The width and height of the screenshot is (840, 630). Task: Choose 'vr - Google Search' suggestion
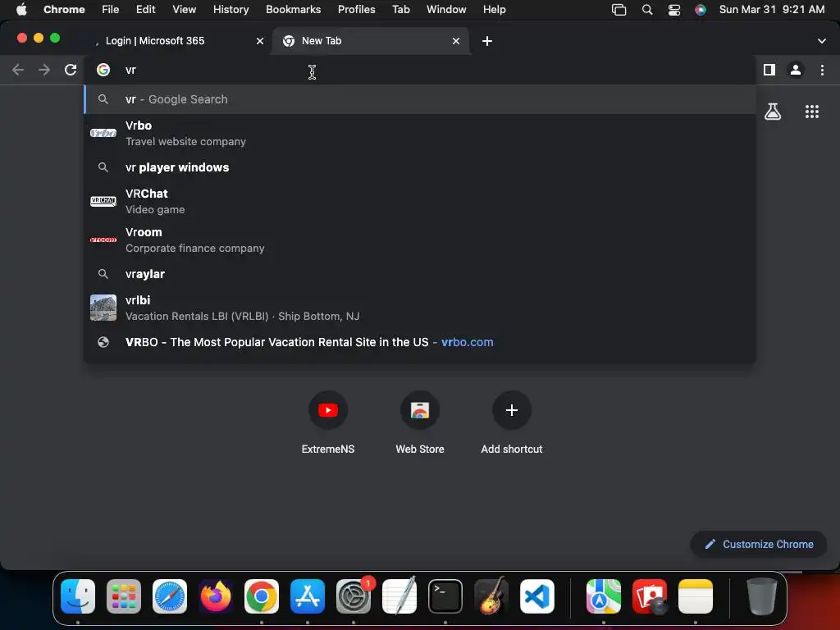point(420,99)
